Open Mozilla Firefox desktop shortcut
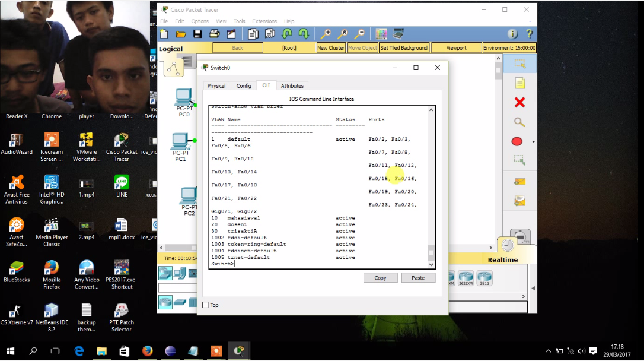Image resolution: width=644 pixels, height=361 pixels. coord(52,275)
